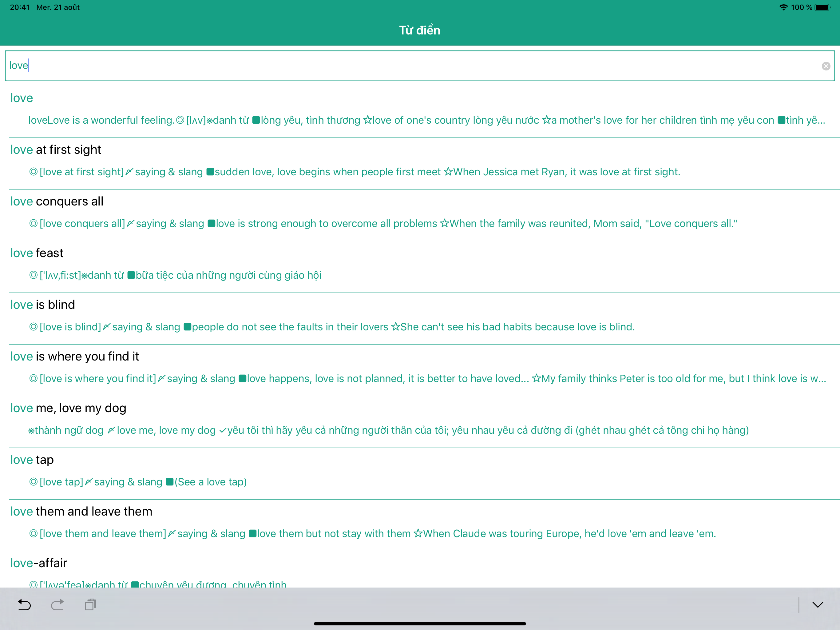Tap the battery indicator in status bar

click(x=823, y=8)
